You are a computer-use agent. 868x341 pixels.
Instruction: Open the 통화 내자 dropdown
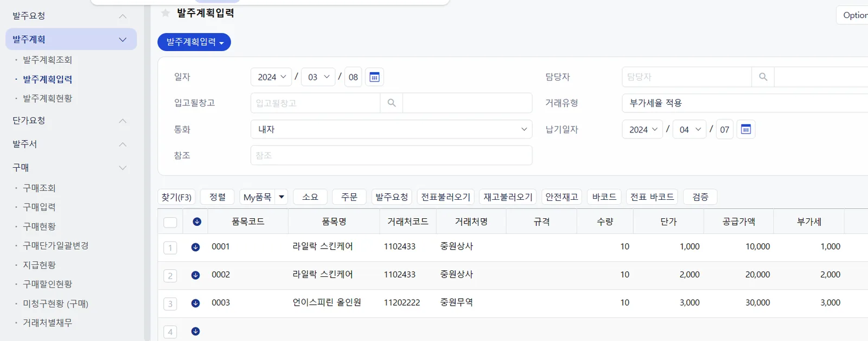(391, 129)
